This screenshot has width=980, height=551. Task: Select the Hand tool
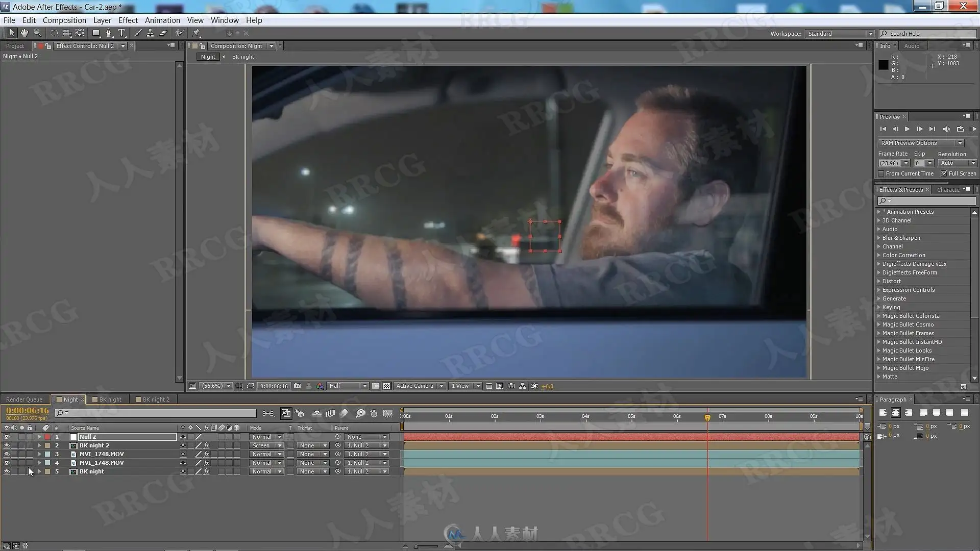click(24, 33)
